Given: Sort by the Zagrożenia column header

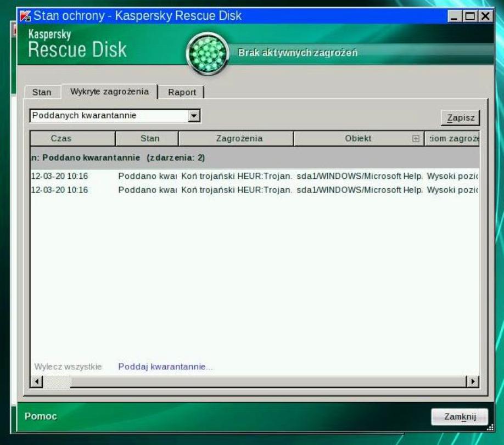Looking at the screenshot, I should click(236, 138).
